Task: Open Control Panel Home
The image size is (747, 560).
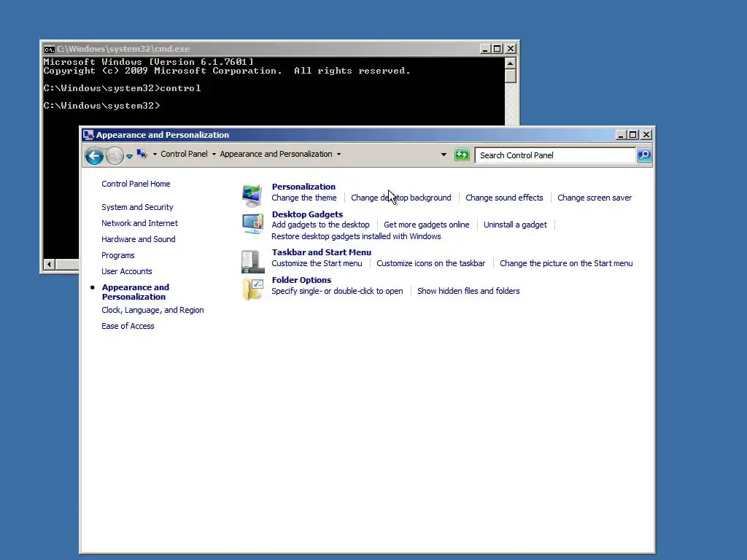Action: click(x=136, y=184)
